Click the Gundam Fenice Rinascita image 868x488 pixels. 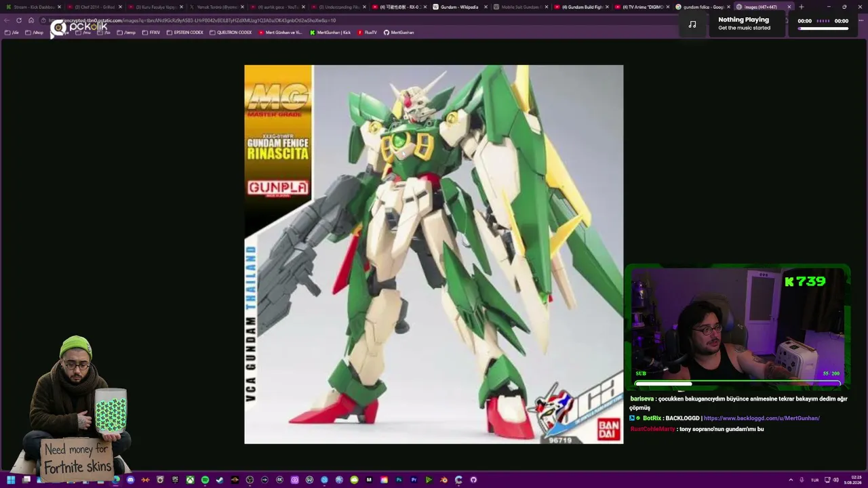[x=434, y=254]
